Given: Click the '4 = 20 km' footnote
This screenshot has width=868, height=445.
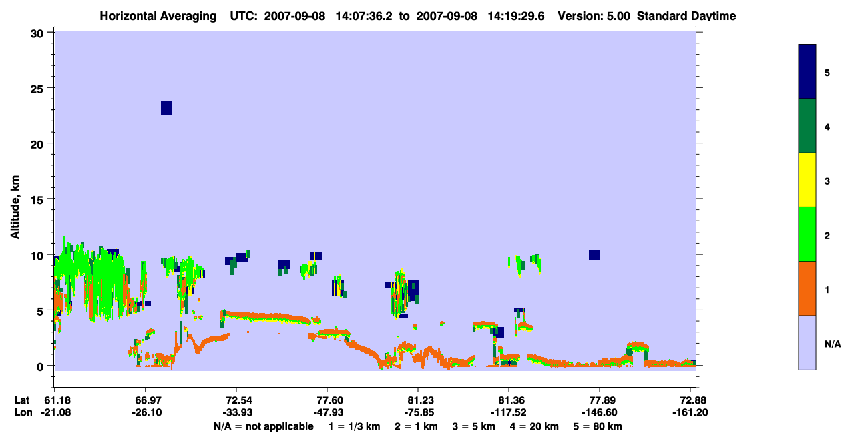Looking at the screenshot, I should coord(535,426).
